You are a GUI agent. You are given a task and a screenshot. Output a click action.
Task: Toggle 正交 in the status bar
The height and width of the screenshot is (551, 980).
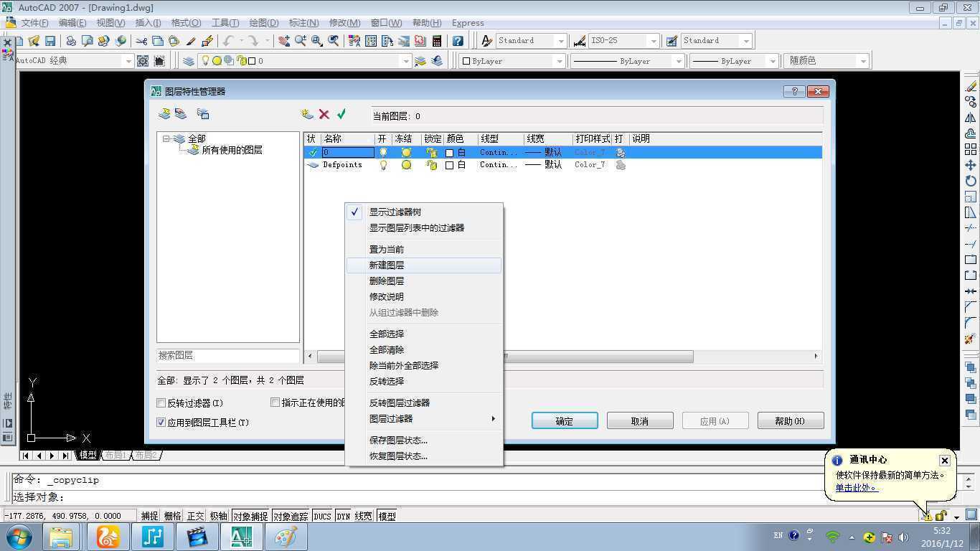[x=195, y=516]
